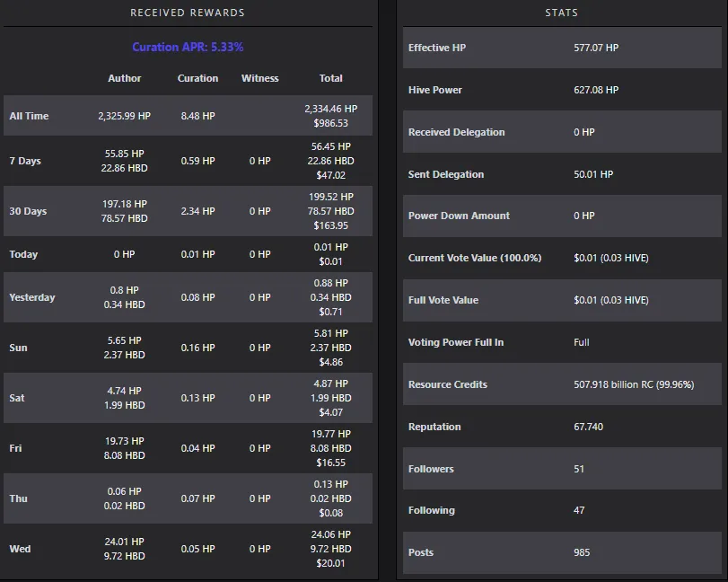Click the 'Today' row label
The image size is (728, 582).
pos(23,254)
